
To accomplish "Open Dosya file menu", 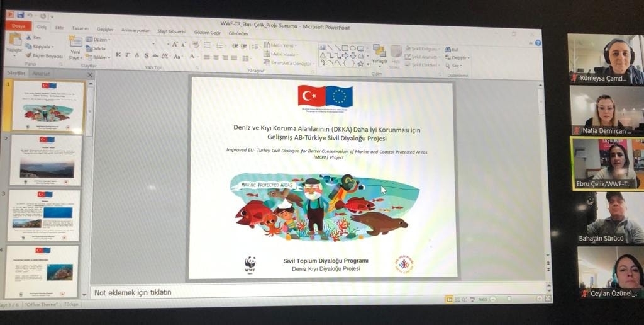I will coord(19,26).
